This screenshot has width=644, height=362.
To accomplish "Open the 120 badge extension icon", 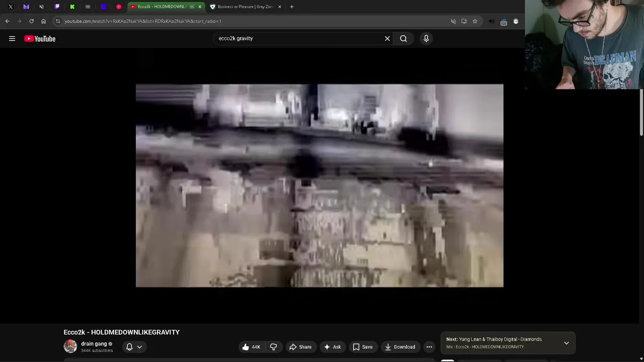I will pyautogui.click(x=504, y=22).
